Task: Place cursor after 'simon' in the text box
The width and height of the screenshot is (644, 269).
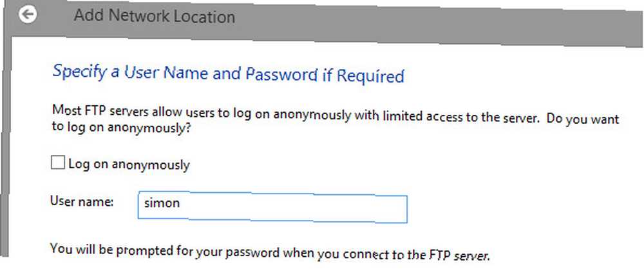Action: (181, 203)
